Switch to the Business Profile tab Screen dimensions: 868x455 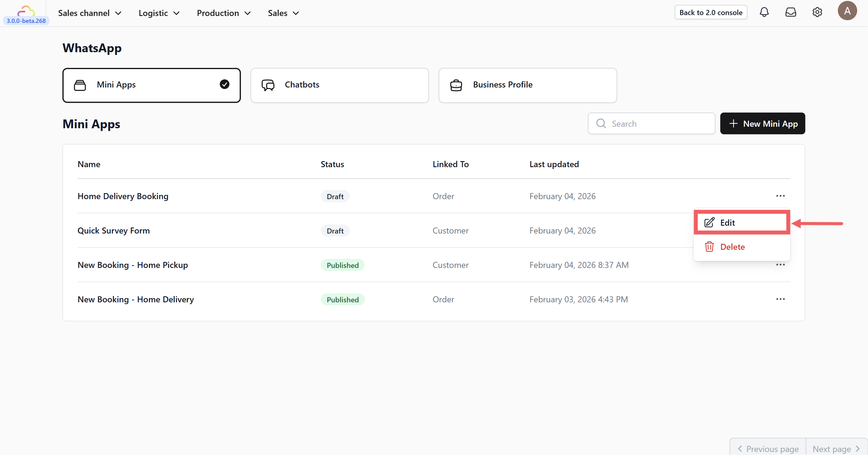pos(527,85)
